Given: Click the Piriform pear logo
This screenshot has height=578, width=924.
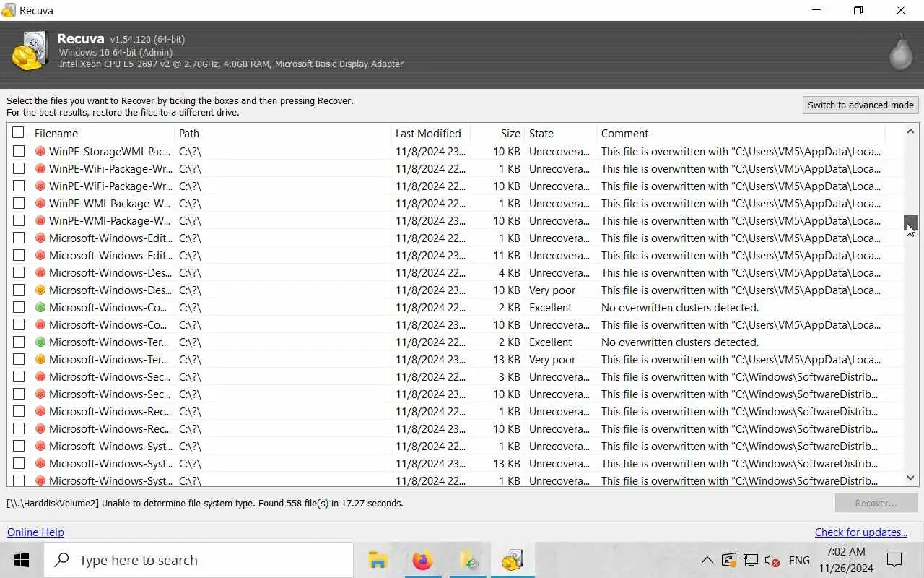Looking at the screenshot, I should point(901,51).
